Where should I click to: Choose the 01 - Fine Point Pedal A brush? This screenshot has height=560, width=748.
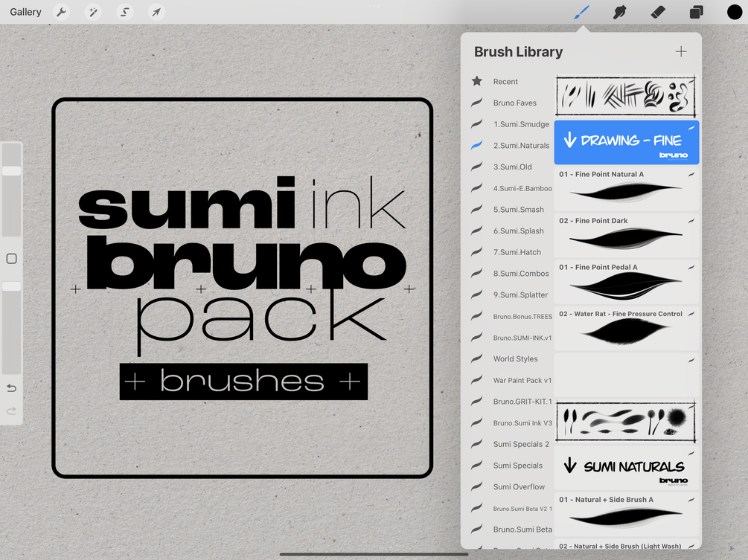point(627,282)
